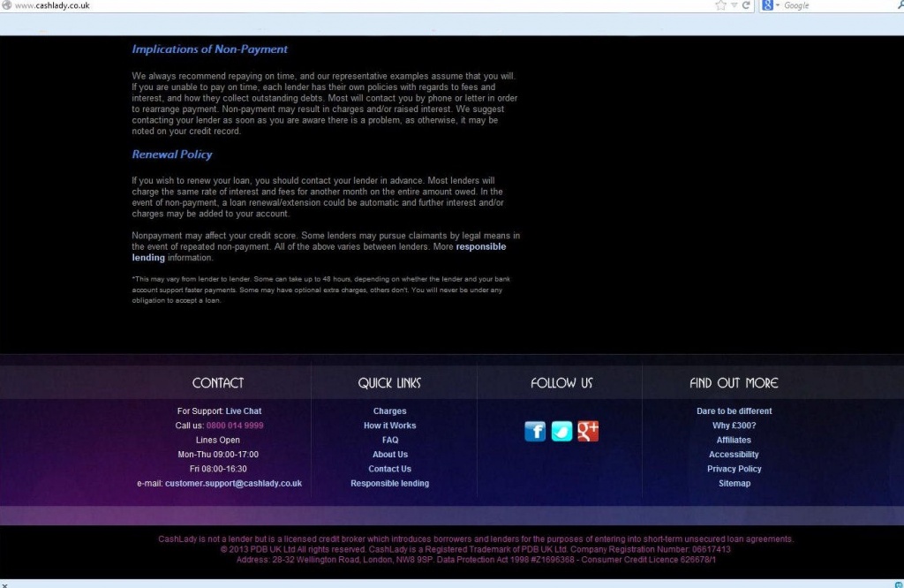Open the CashLady Facebook page icon
Screen dimensions: 904x588
(535, 431)
